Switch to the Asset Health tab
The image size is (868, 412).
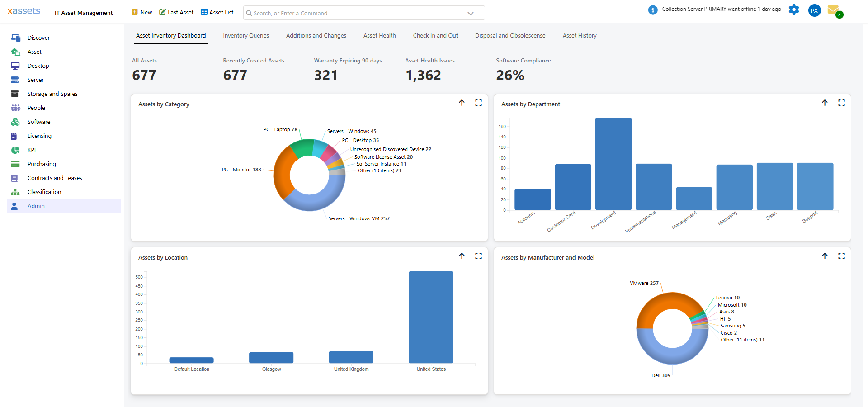click(x=379, y=35)
